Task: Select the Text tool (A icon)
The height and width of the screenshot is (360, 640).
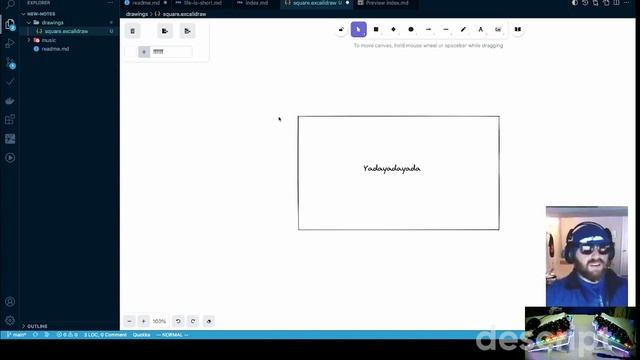Action: click(480, 29)
